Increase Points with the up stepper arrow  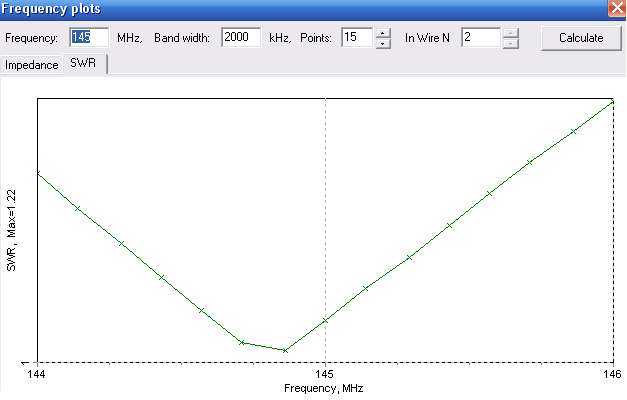(383, 33)
